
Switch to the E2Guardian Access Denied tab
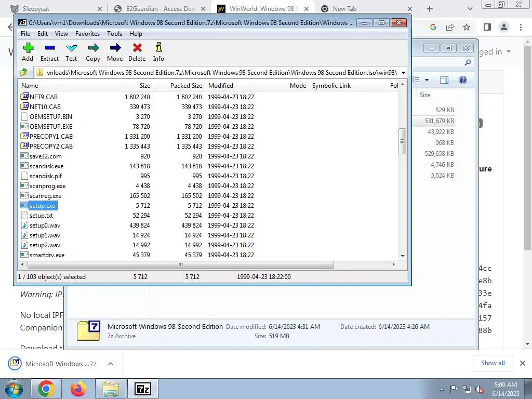159,9
